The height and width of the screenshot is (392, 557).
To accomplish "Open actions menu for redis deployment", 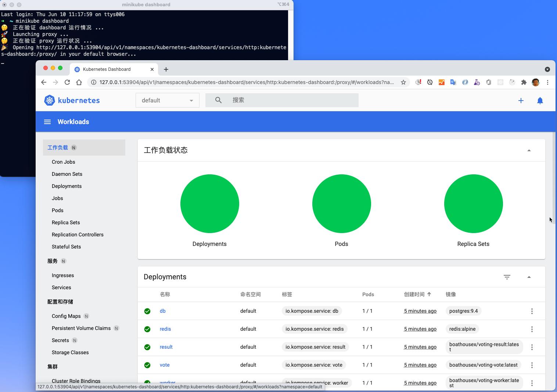I will pyautogui.click(x=532, y=329).
